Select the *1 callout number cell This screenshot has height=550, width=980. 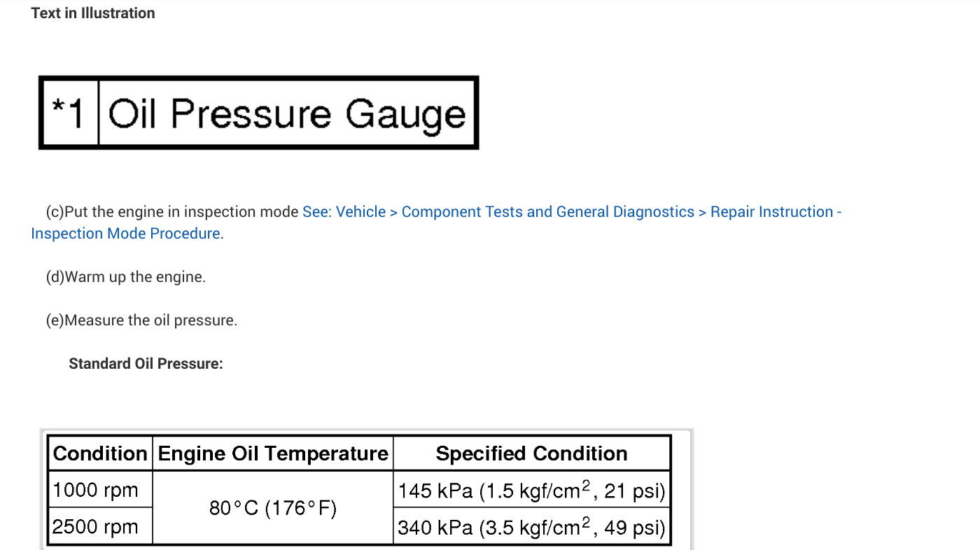[x=69, y=113]
